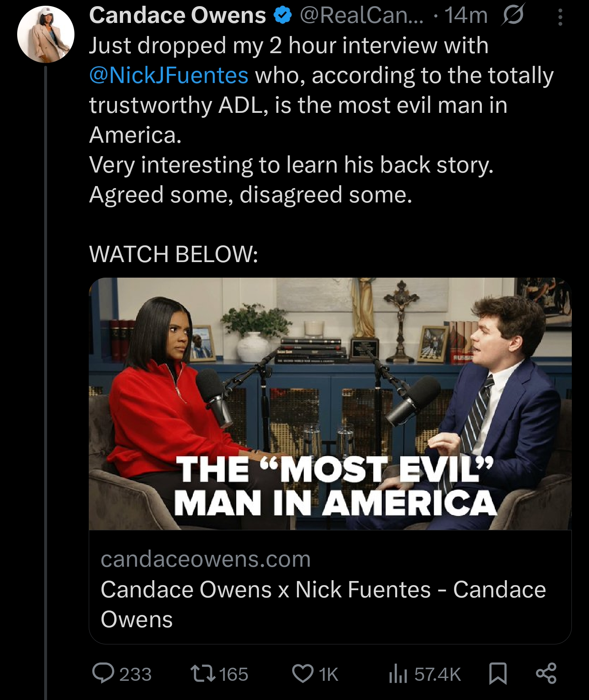The width and height of the screenshot is (589, 700).
Task: Click the @NickJFuentes mention link
Action: pos(169,76)
